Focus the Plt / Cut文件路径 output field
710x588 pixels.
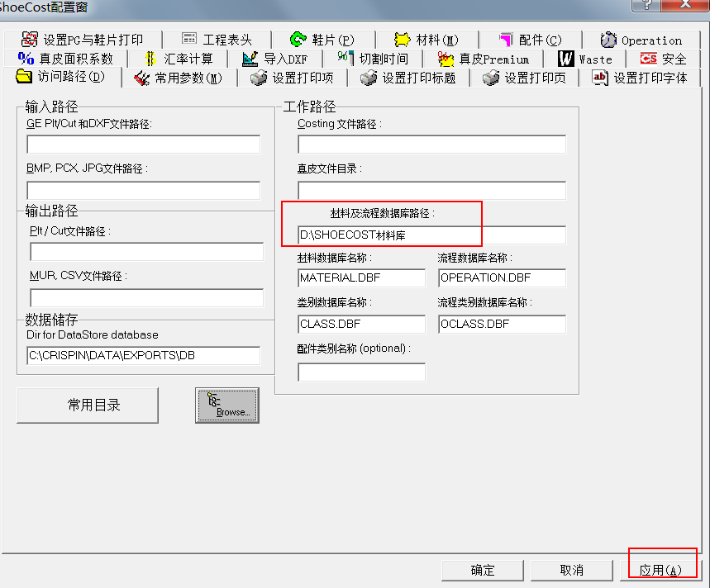146,252
